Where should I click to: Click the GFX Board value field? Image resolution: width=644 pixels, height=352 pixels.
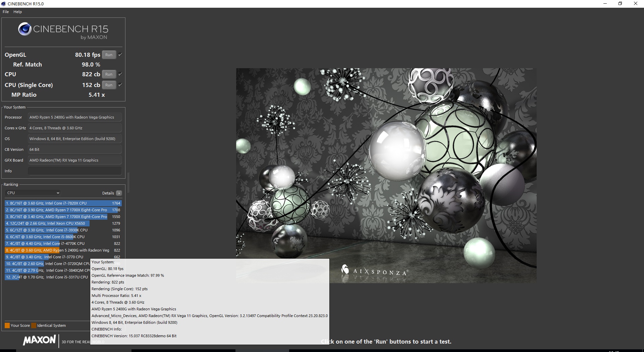[74, 160]
